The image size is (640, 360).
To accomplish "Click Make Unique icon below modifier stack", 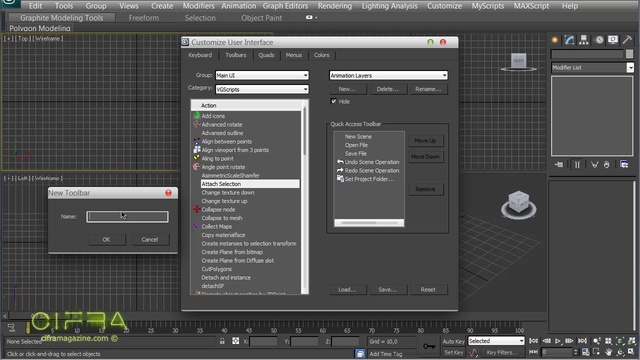I will click(x=594, y=164).
